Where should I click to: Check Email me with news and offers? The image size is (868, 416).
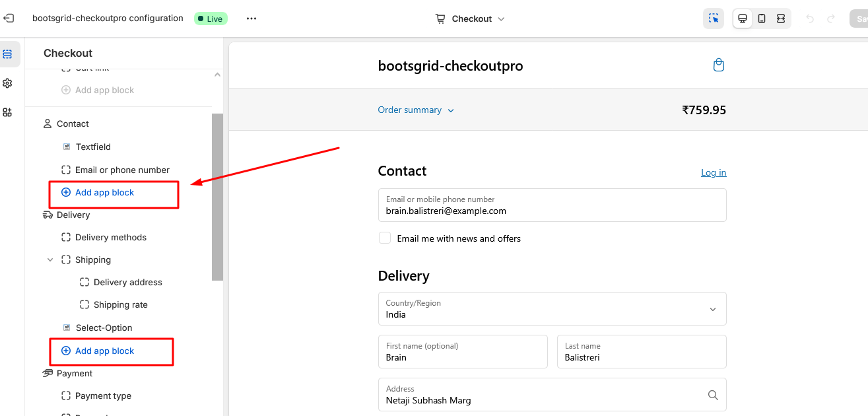[x=385, y=238]
